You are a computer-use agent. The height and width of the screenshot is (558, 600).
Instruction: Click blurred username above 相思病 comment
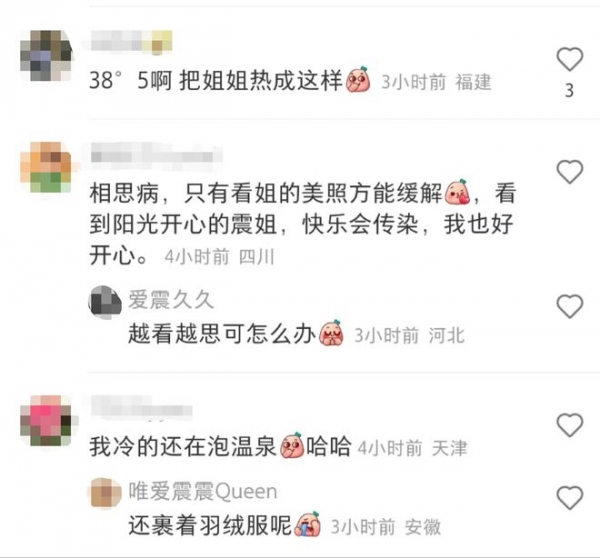click(157, 156)
